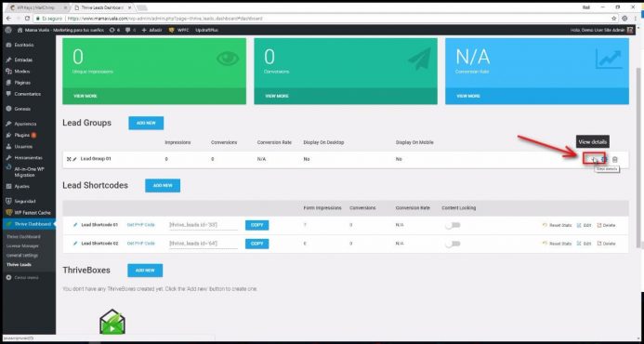This screenshot has width=644, height=344.
Task: Toggle Content Locking for Lead Shortcode 02
Action: 453,244
